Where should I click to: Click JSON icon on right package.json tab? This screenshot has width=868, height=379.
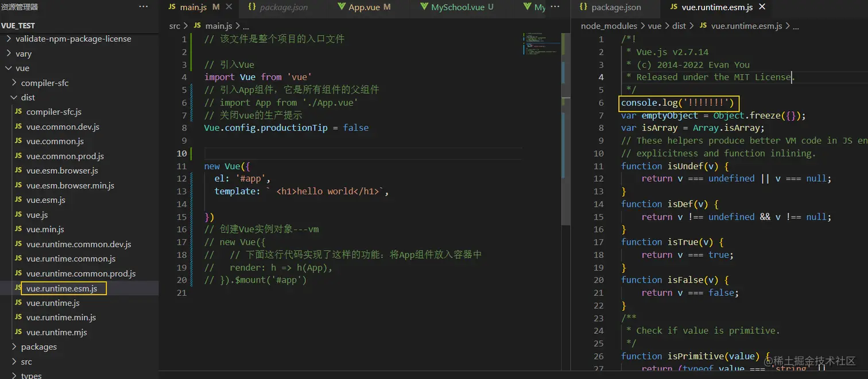click(x=583, y=7)
